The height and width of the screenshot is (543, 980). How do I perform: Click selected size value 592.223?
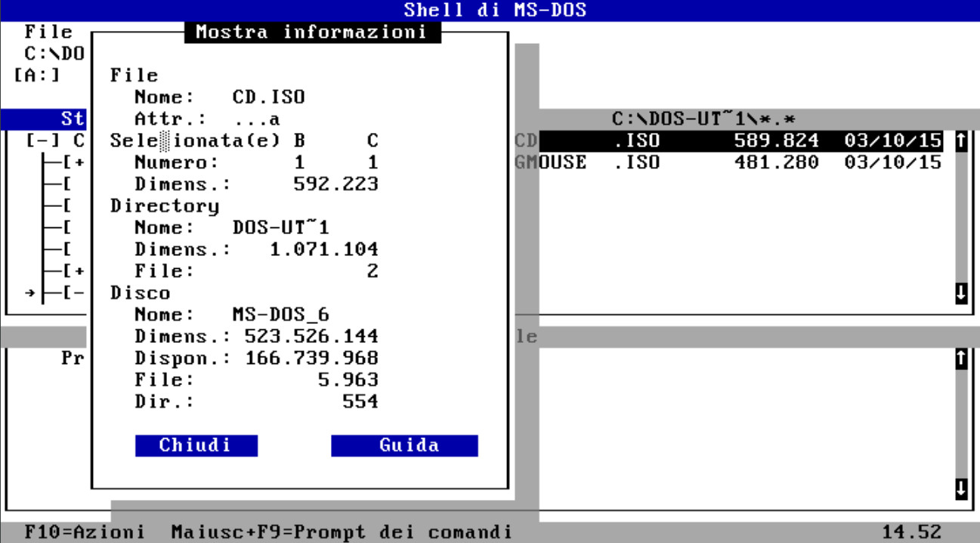click(335, 184)
